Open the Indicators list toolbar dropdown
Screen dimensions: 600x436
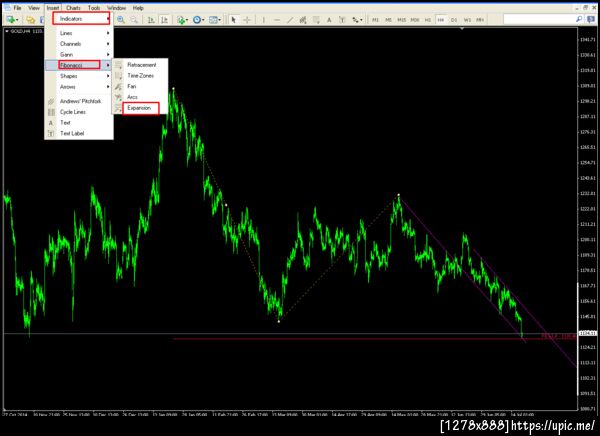pos(182,20)
